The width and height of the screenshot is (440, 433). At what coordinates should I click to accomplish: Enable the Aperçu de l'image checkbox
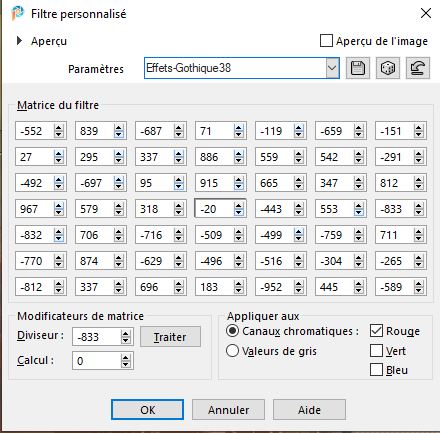(x=326, y=41)
